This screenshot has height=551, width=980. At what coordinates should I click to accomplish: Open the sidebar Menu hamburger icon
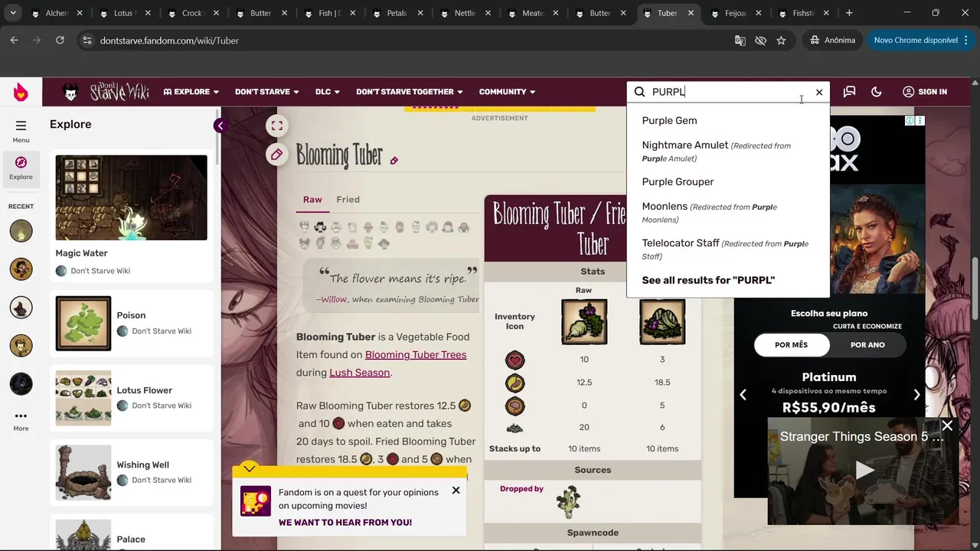click(21, 126)
